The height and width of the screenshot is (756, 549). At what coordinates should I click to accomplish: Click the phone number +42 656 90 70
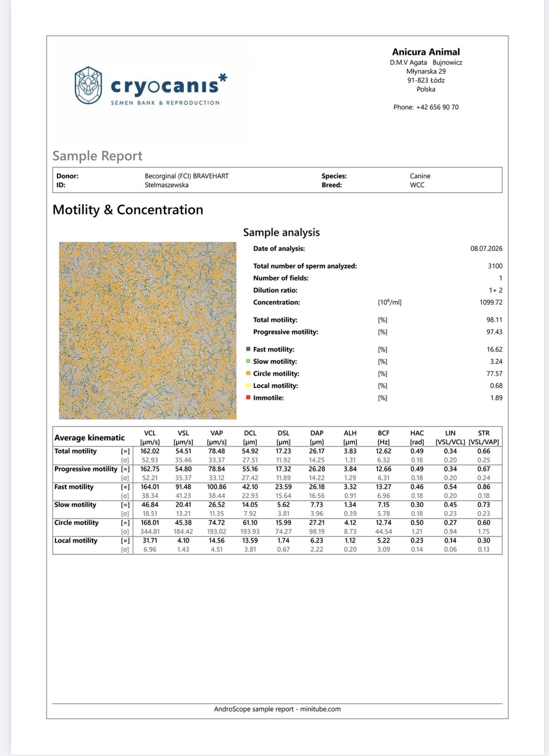(x=437, y=107)
